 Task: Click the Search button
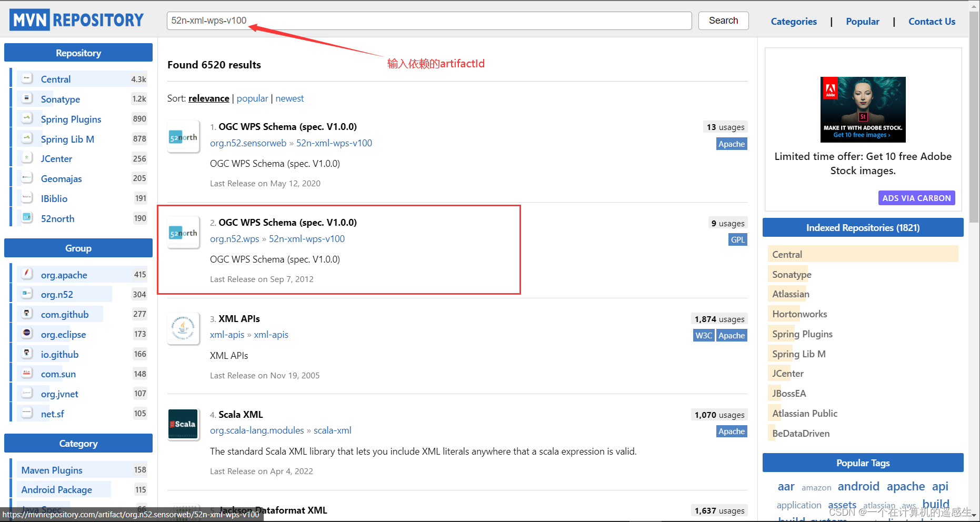723,21
